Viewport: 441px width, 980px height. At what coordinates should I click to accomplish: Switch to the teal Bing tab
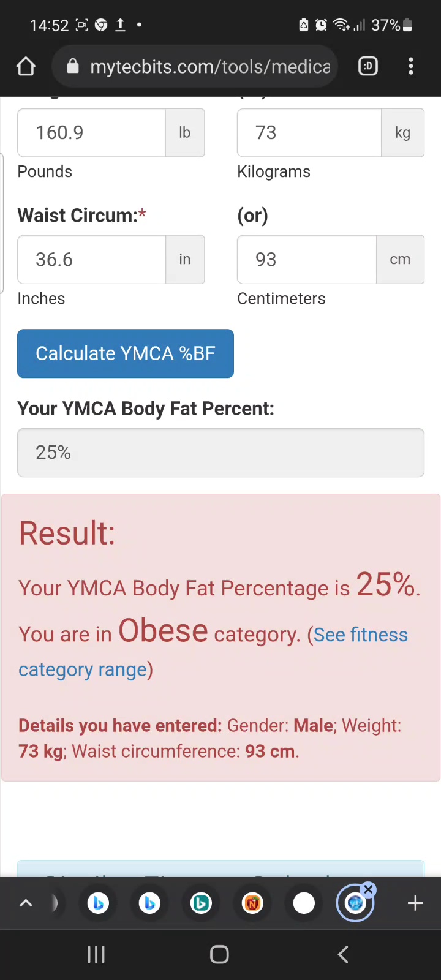(x=201, y=903)
